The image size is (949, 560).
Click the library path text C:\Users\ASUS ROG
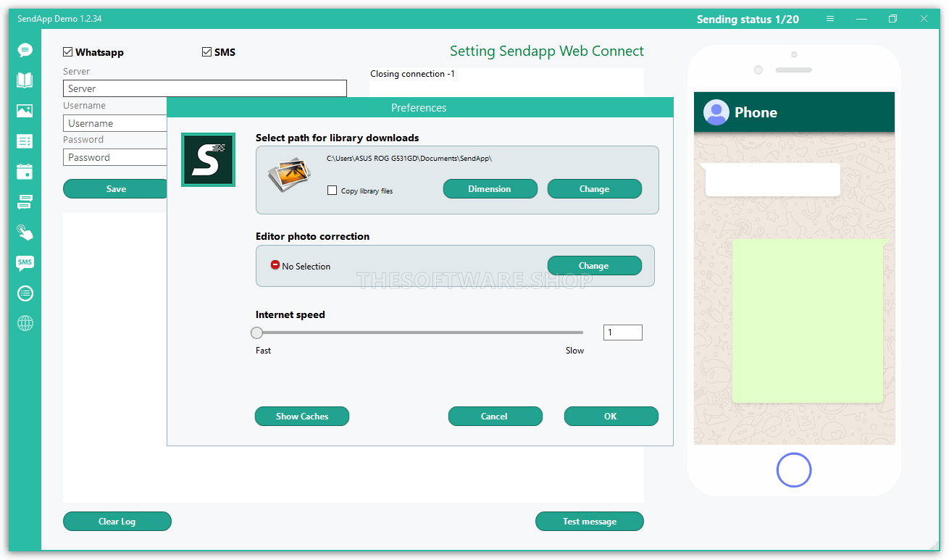tap(409, 158)
